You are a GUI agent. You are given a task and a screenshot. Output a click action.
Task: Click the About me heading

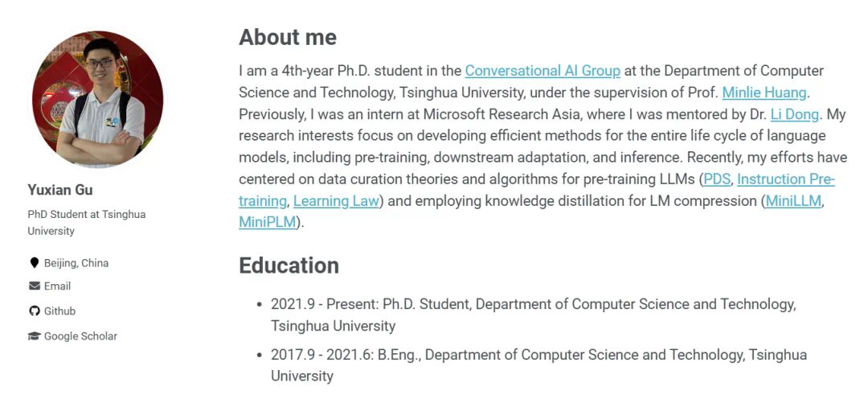click(288, 37)
